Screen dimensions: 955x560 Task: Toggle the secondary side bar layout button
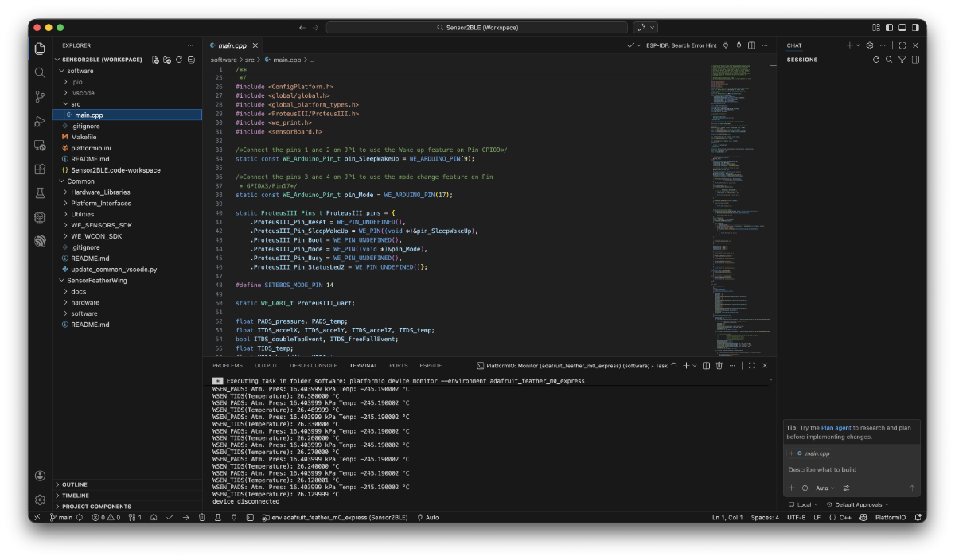(915, 27)
